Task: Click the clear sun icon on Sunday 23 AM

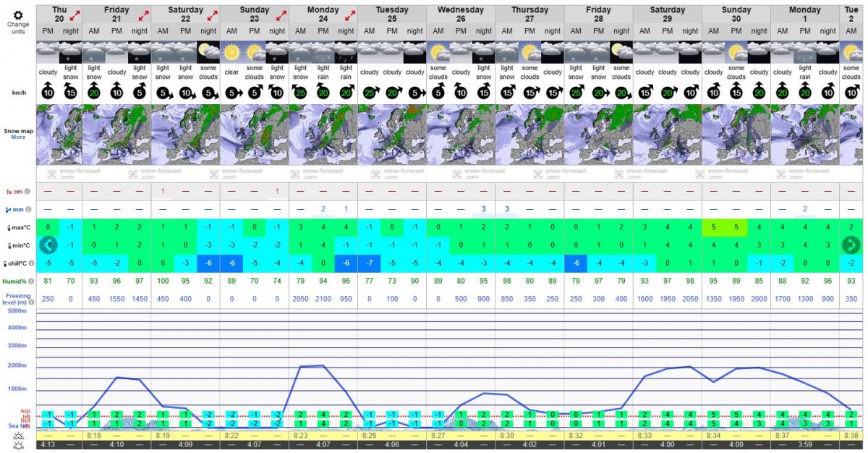Action: click(231, 52)
